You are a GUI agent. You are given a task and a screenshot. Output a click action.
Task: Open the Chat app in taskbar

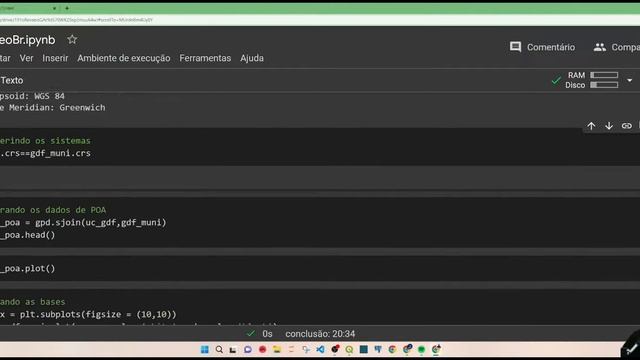[x=248, y=349]
